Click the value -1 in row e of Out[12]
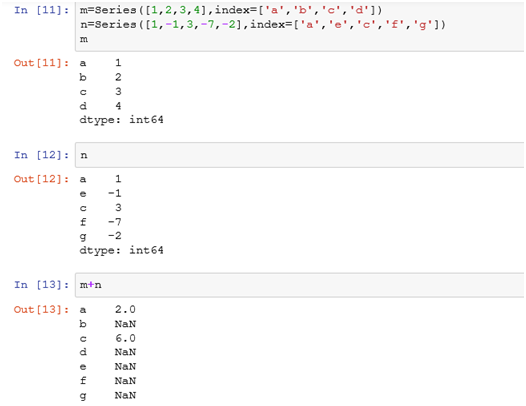526x406 pixels. pos(115,194)
